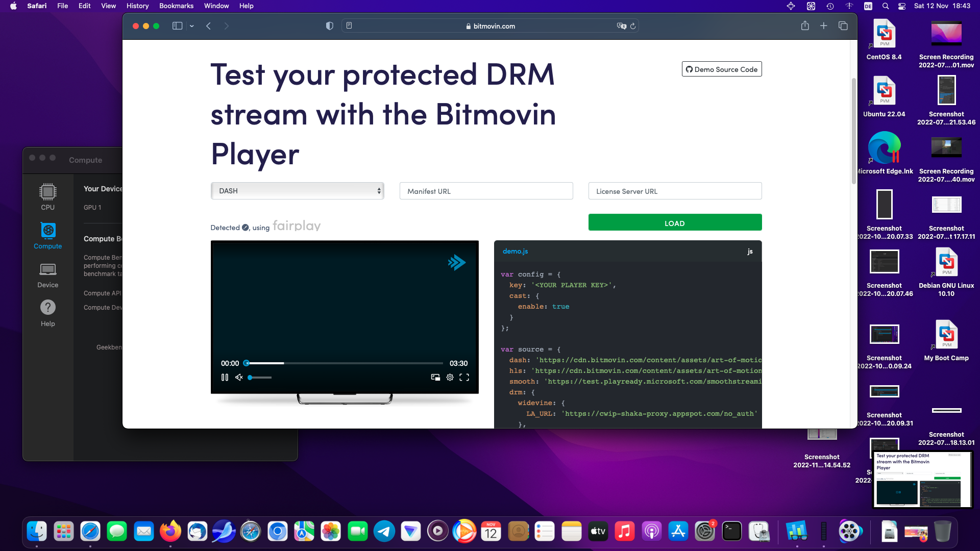The height and width of the screenshot is (551, 980).
Task: Pause the video in the player
Action: [x=225, y=378]
